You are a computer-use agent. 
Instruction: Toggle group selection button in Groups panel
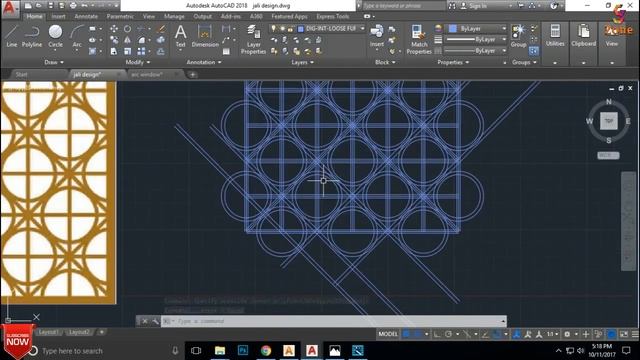[x=533, y=51]
